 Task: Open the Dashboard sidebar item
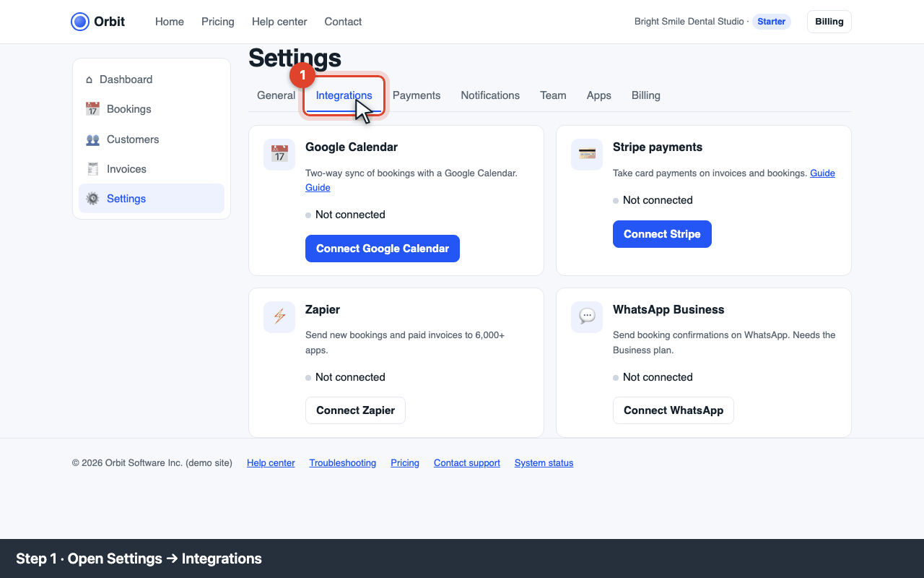tap(152, 79)
